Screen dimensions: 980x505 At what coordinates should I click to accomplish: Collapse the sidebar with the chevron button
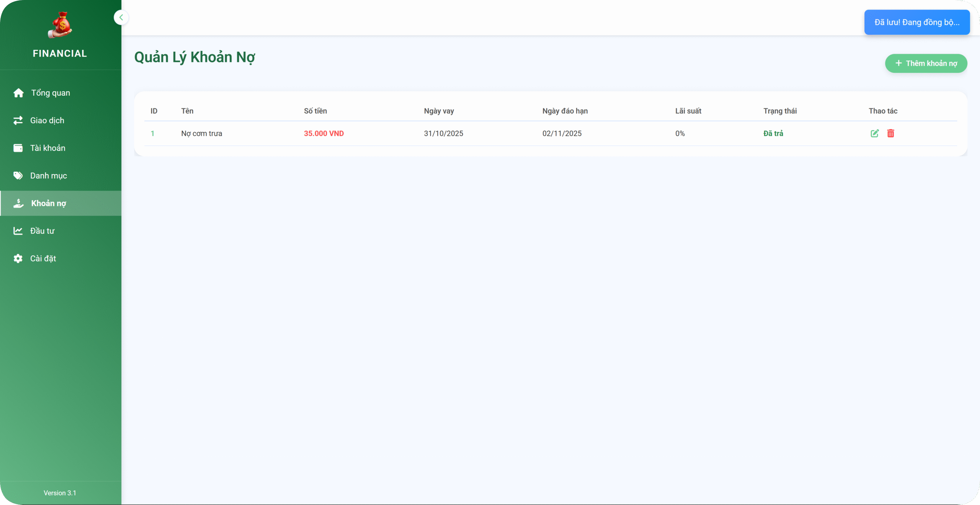pos(121,17)
